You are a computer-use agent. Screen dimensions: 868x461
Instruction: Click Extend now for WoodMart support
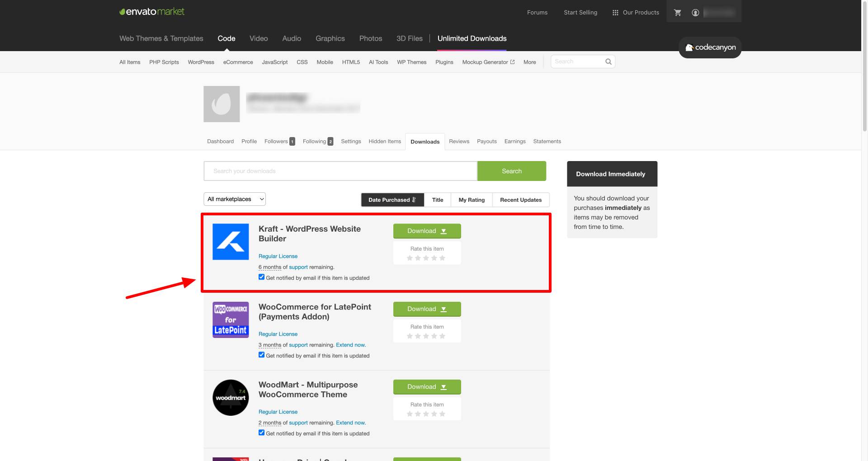coord(350,423)
